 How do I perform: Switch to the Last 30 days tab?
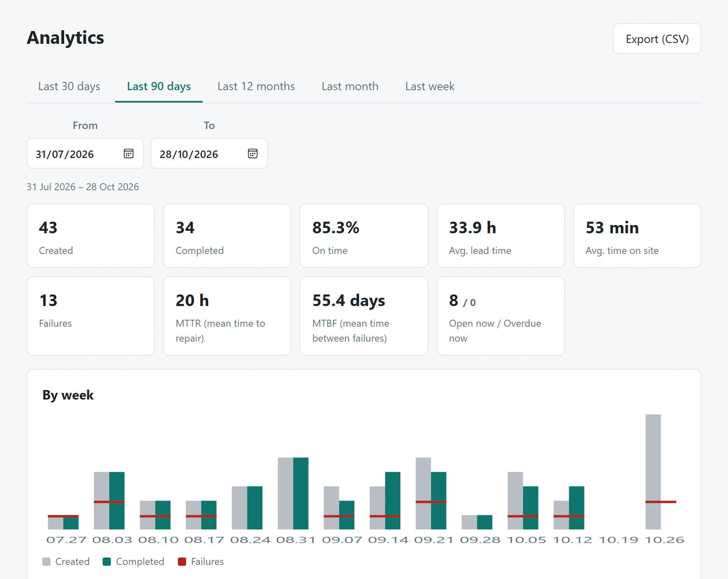[69, 86]
